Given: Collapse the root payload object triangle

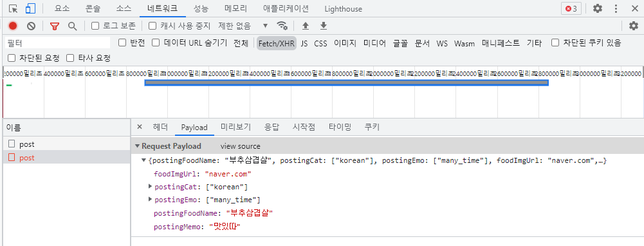Looking at the screenshot, I should 143,160.
